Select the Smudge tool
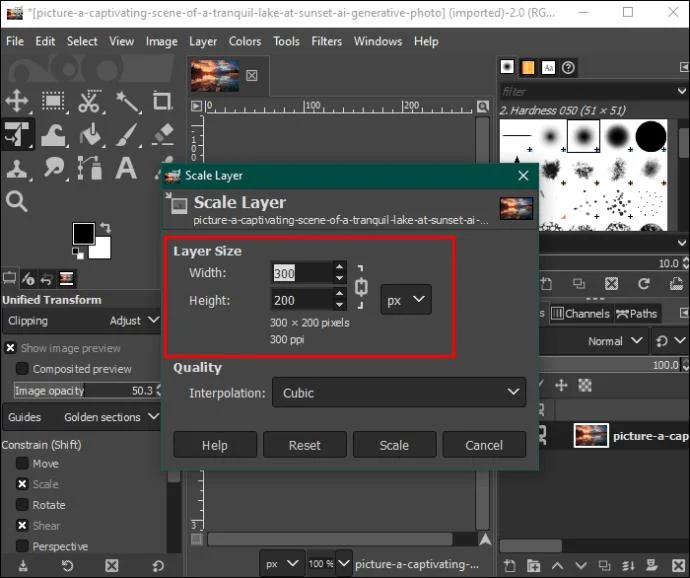The image size is (690, 578). (54, 169)
